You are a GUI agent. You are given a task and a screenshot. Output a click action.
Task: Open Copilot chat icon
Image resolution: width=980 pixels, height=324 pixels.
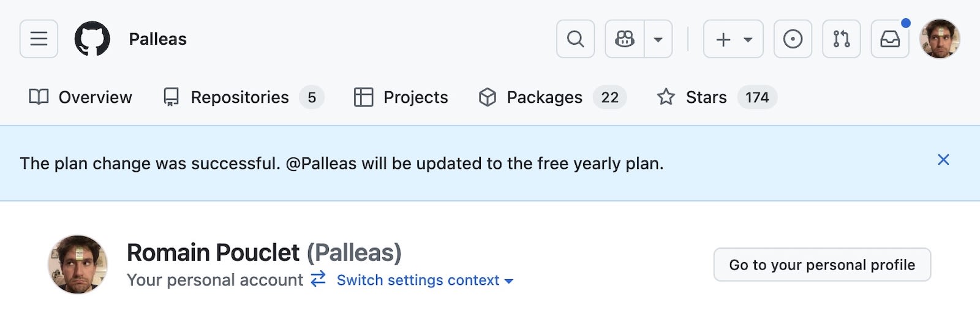[x=625, y=39]
